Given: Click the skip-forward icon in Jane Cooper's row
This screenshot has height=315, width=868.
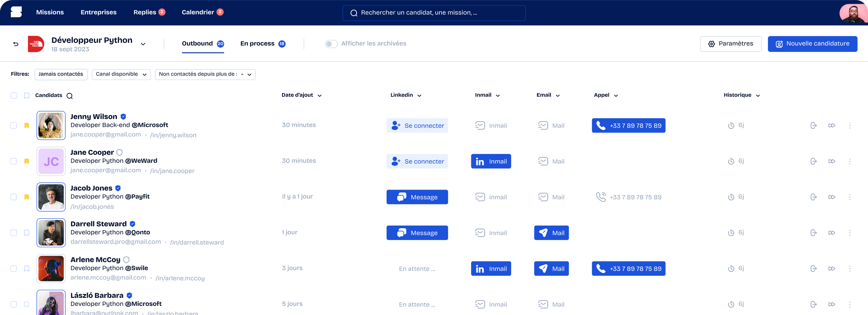Looking at the screenshot, I should 832,161.
